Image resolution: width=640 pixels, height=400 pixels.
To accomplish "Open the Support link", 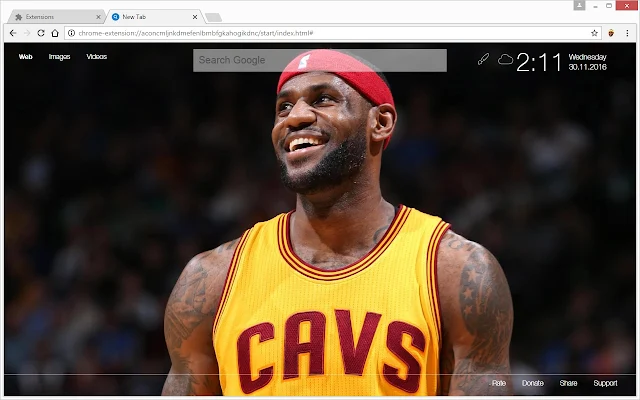I will (x=605, y=383).
